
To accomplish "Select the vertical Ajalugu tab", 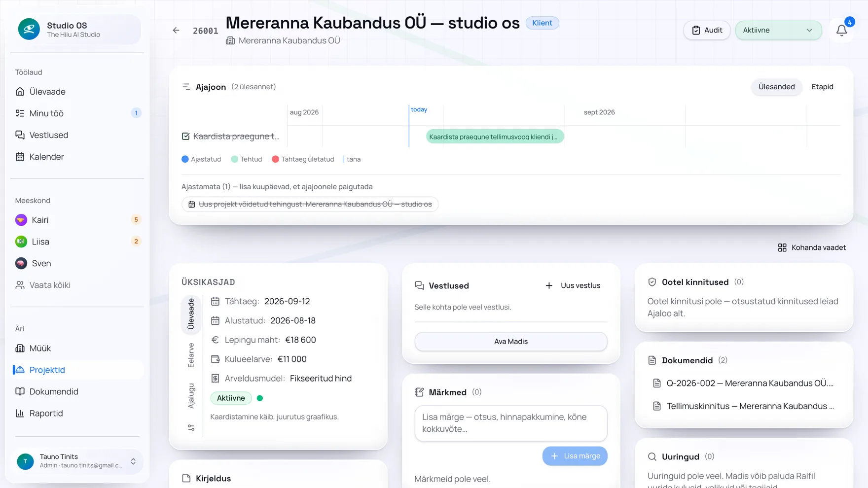I will click(x=191, y=396).
